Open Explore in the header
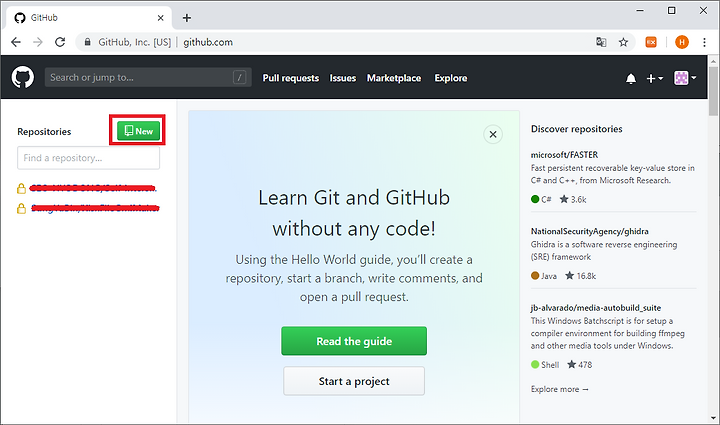This screenshot has height=425, width=720. (x=450, y=78)
